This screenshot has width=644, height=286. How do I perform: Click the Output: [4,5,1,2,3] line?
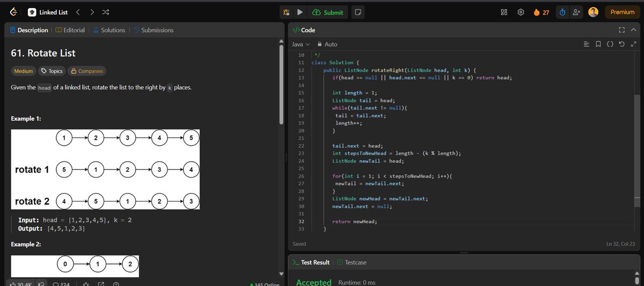coord(52,228)
